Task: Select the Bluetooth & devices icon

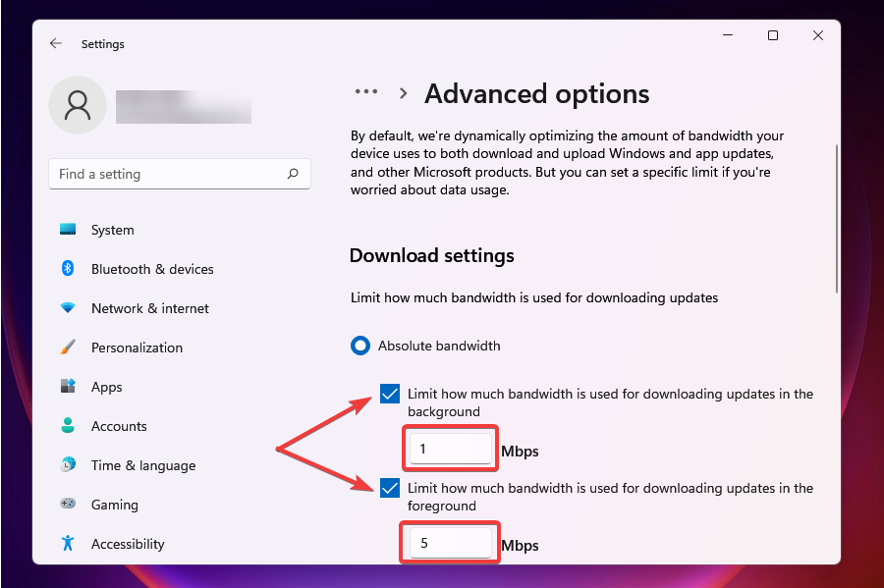Action: pos(67,268)
